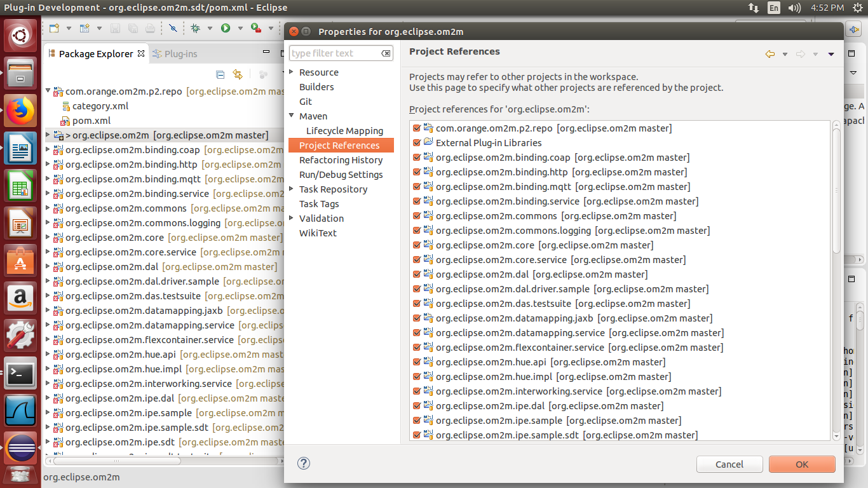The image size is (868, 488).
Task: Open Firefox from the Ubuntu launcher
Action: click(21, 112)
